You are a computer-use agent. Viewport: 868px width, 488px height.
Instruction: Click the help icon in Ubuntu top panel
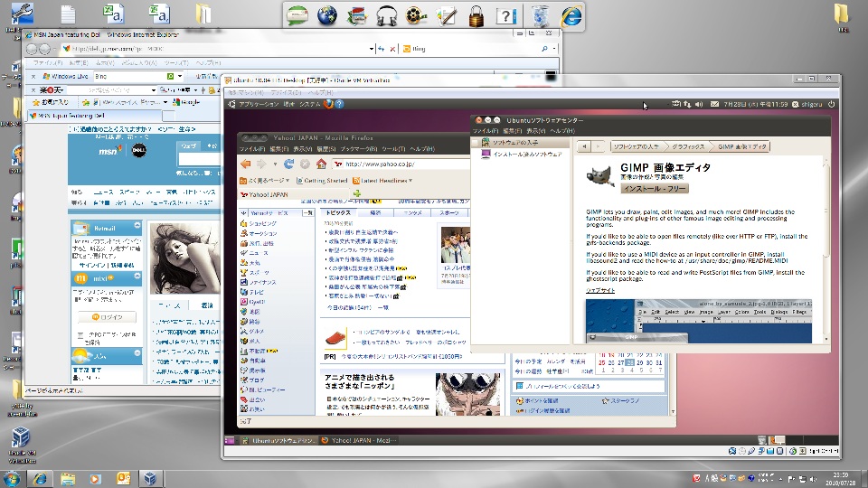[x=339, y=103]
